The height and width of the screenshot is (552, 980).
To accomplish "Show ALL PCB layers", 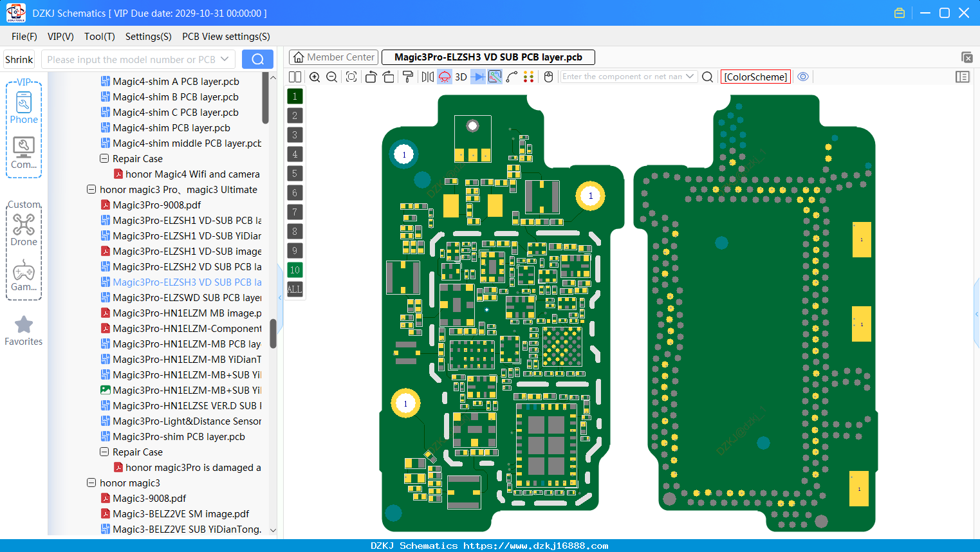I will [x=295, y=289].
